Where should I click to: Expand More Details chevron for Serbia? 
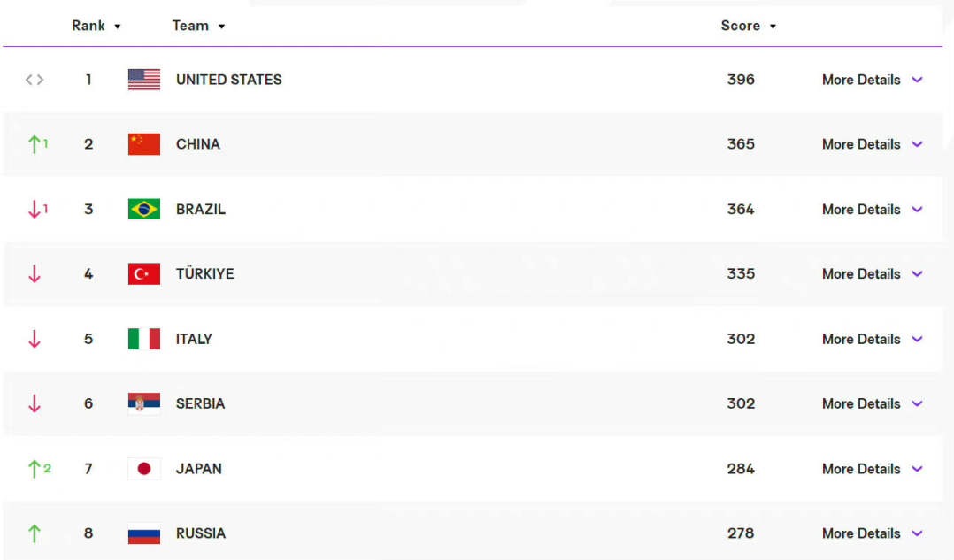918,403
